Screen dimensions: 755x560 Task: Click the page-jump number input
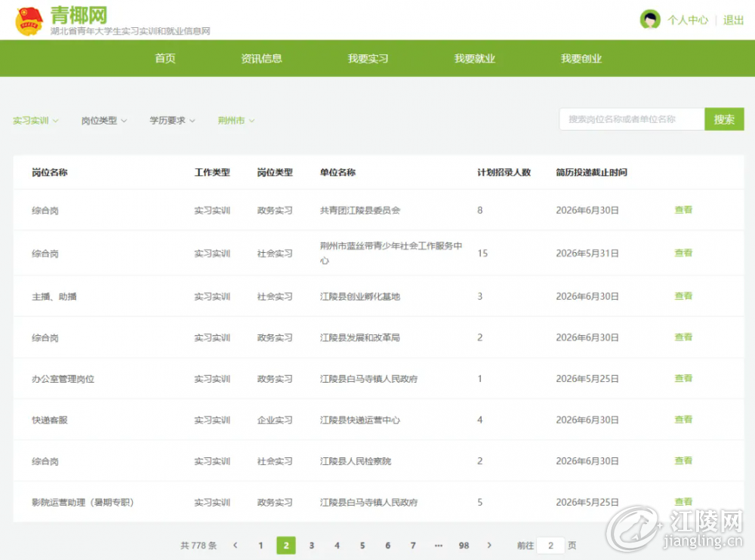point(550,546)
